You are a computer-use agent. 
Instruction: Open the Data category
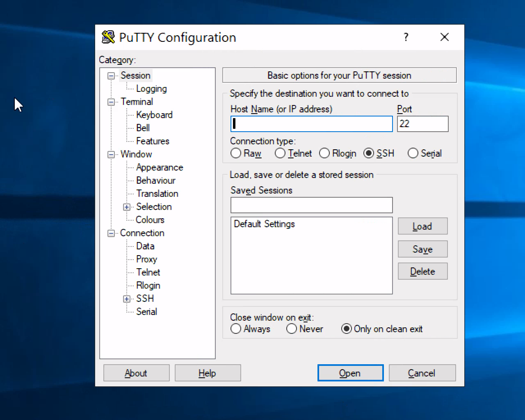pos(145,246)
